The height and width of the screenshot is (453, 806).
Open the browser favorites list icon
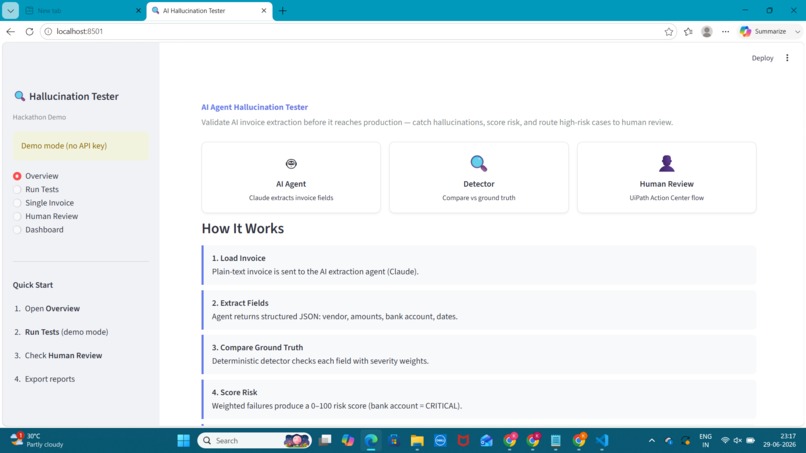(x=688, y=31)
